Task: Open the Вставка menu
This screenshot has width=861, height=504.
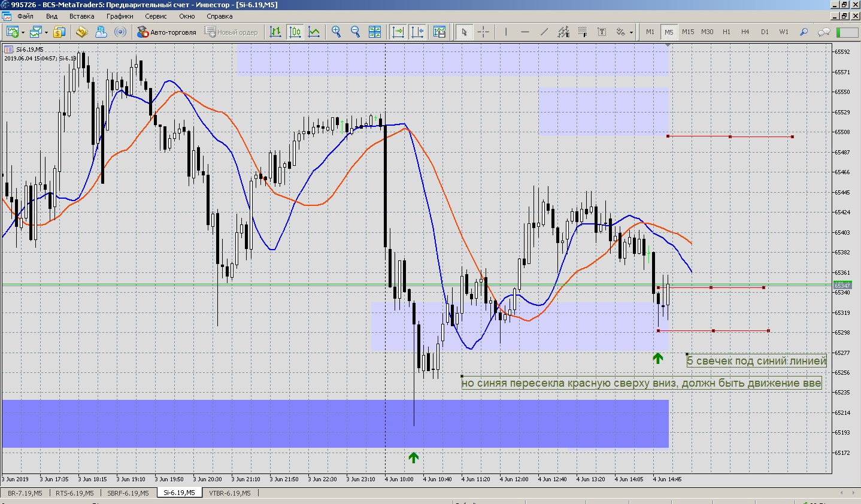Action: pos(81,16)
